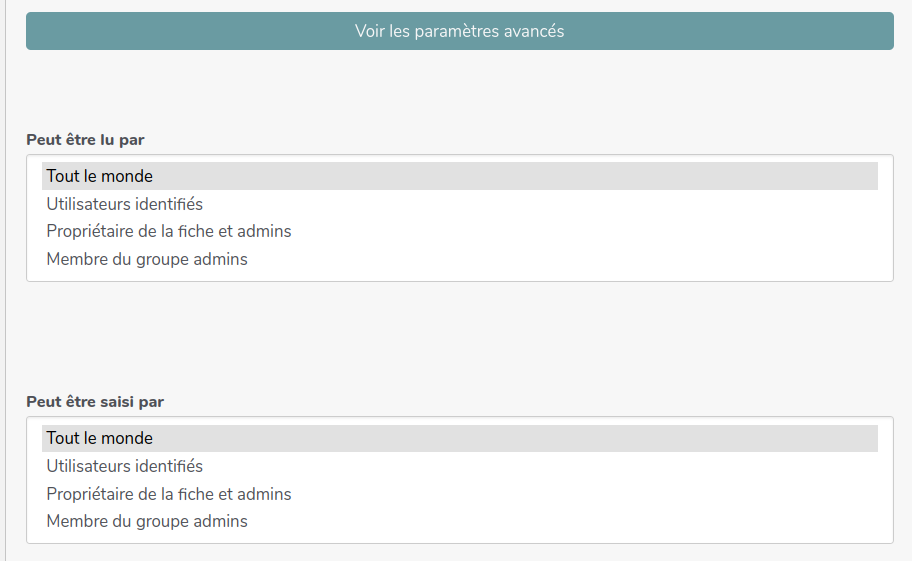Open advanced settings via the teal banner button
This screenshot has height=561, width=912.
[459, 31]
